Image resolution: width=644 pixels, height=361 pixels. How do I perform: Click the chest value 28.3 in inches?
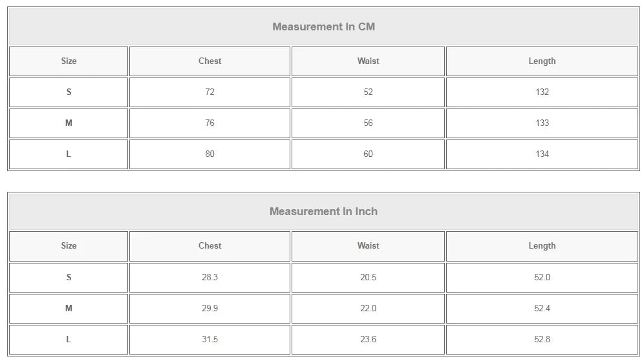(x=209, y=278)
